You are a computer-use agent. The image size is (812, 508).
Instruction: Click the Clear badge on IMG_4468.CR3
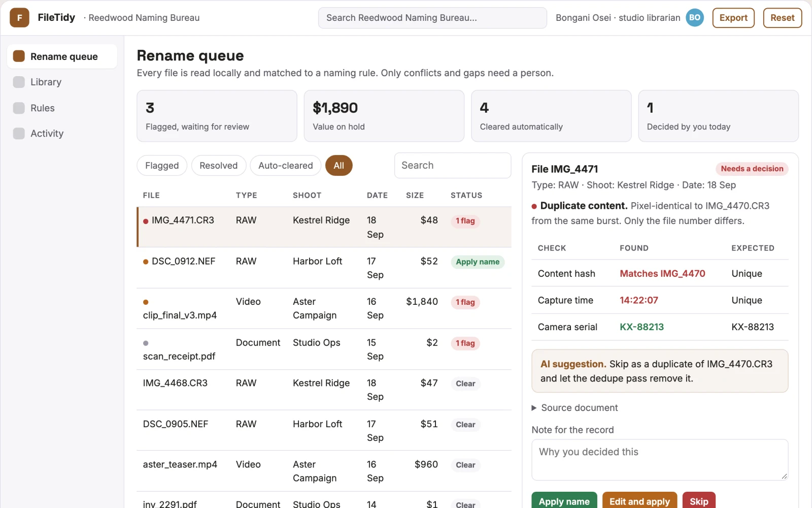pyautogui.click(x=465, y=384)
